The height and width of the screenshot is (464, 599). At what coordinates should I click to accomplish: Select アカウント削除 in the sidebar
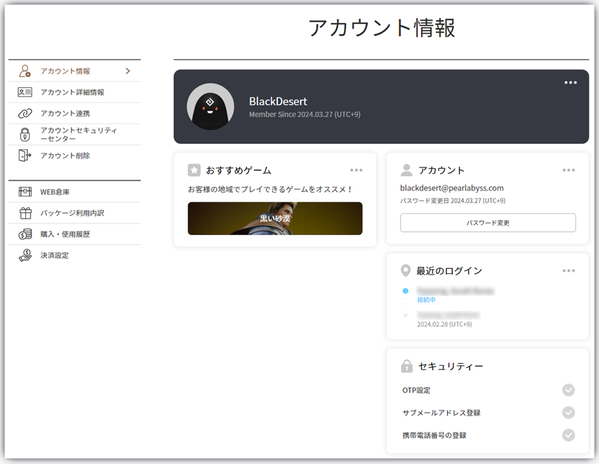[74, 155]
